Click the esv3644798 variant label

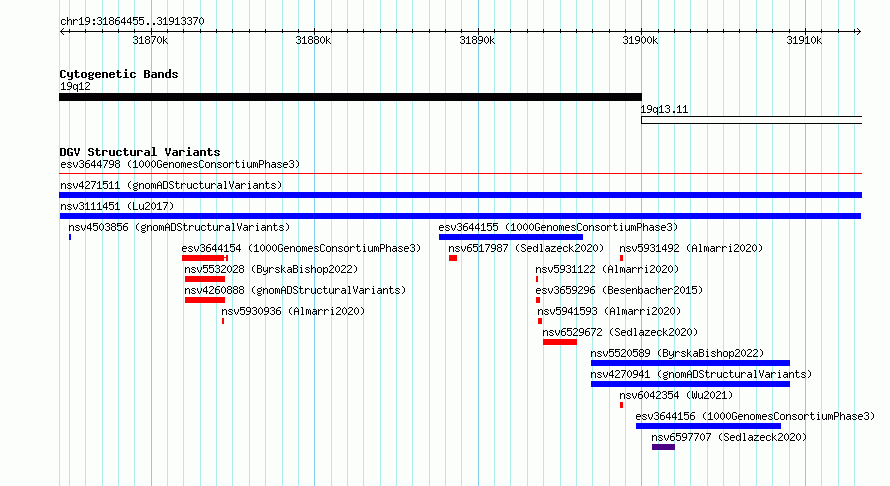click(180, 165)
